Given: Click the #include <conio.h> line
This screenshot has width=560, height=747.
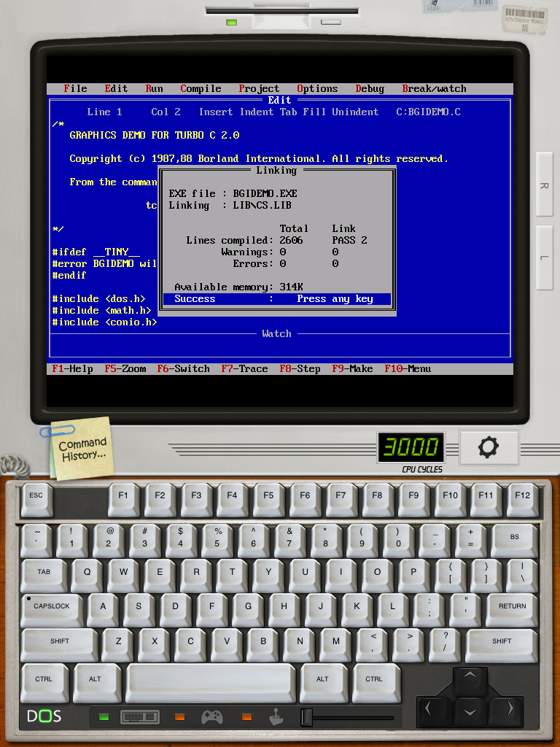Looking at the screenshot, I should (x=104, y=322).
